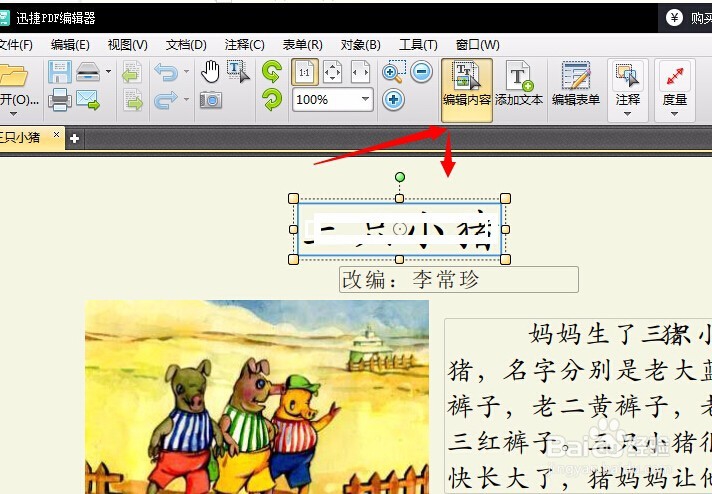The width and height of the screenshot is (712, 494).
Task: Open the 文档(D) menu
Action: click(x=186, y=45)
